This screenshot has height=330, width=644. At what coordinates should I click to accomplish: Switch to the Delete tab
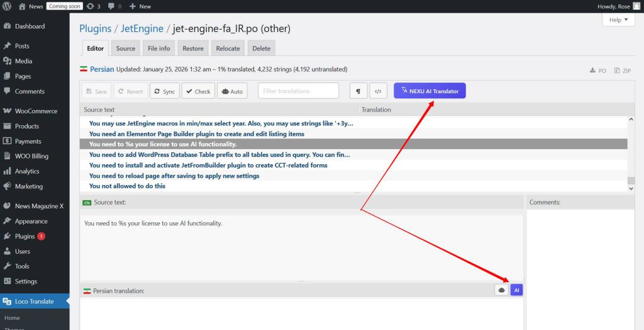pyautogui.click(x=261, y=48)
